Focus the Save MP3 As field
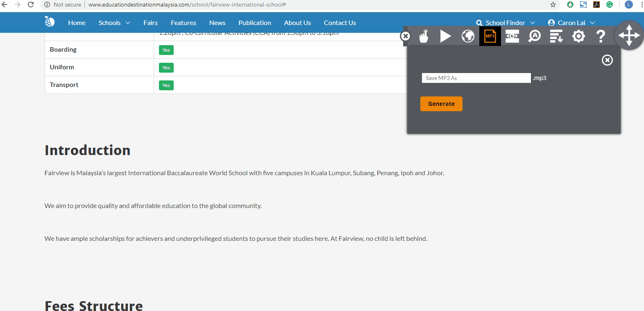This screenshot has height=311, width=644. click(476, 78)
